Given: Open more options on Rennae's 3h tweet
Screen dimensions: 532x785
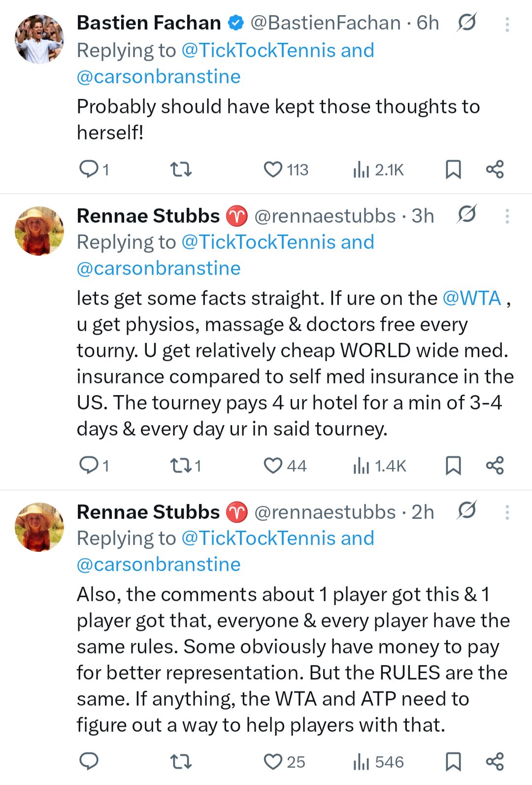Looking at the screenshot, I should 507,216.
